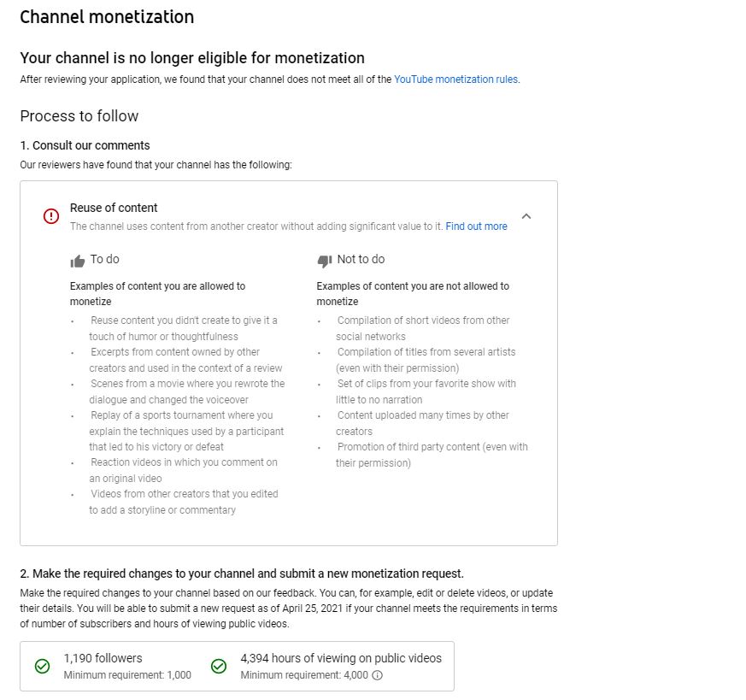The image size is (746, 700).
Task: Collapse the Reuse of content section
Action: [x=526, y=216]
